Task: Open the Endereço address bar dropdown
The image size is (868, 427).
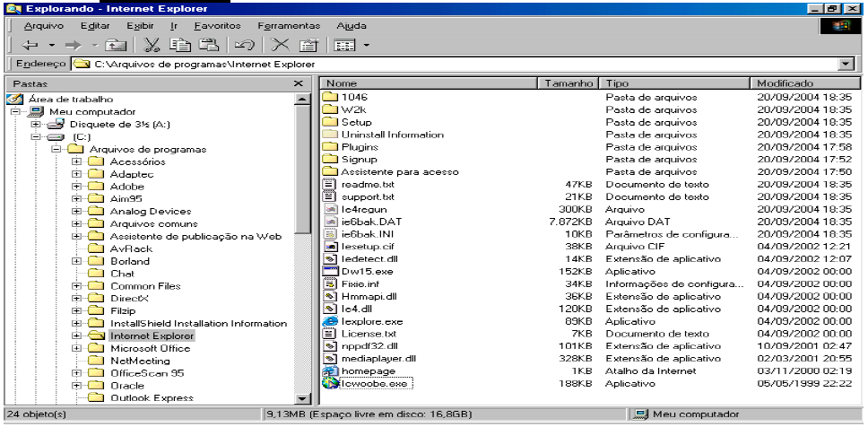Action: [x=846, y=65]
